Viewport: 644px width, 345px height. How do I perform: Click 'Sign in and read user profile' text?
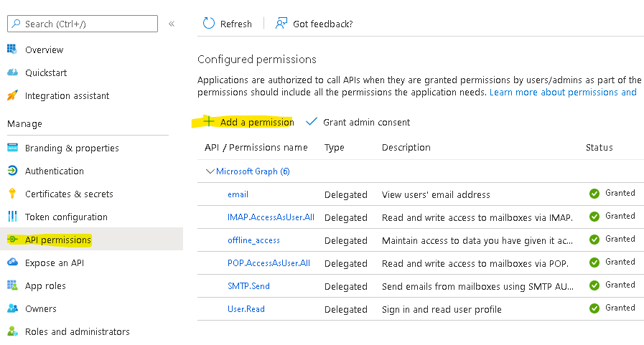[442, 309]
